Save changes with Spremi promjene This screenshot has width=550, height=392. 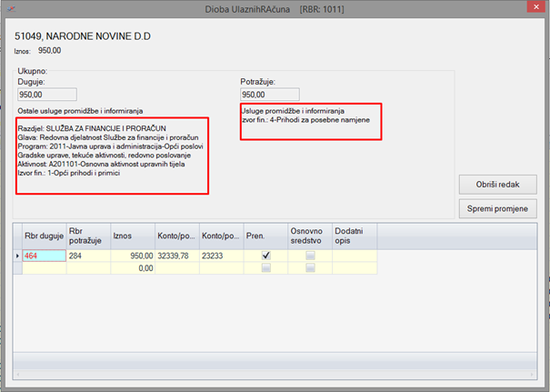500,209
